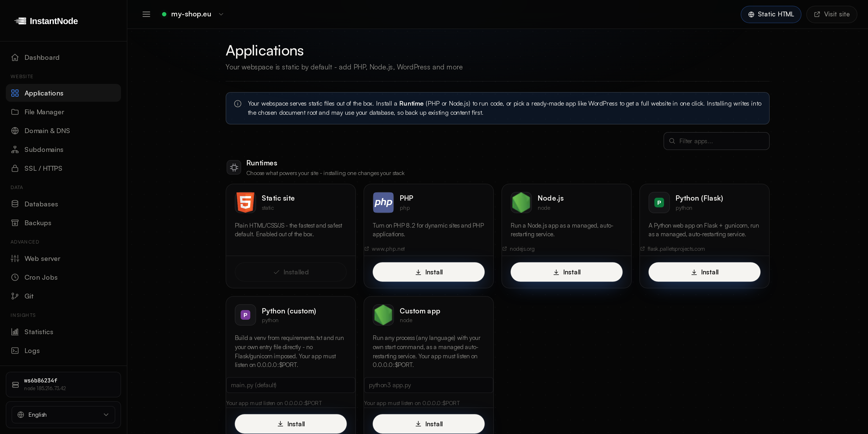Click the InstantNode logo icon

coord(20,21)
